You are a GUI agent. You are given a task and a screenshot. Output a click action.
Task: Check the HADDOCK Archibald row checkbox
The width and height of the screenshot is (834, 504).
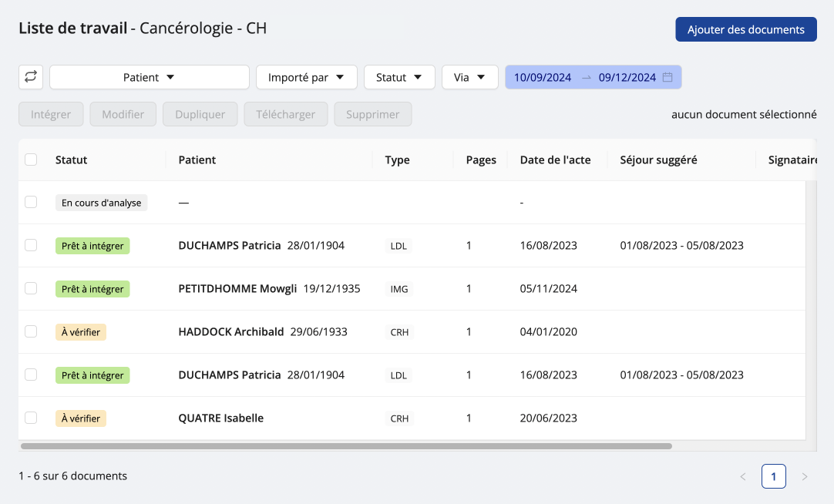31,331
